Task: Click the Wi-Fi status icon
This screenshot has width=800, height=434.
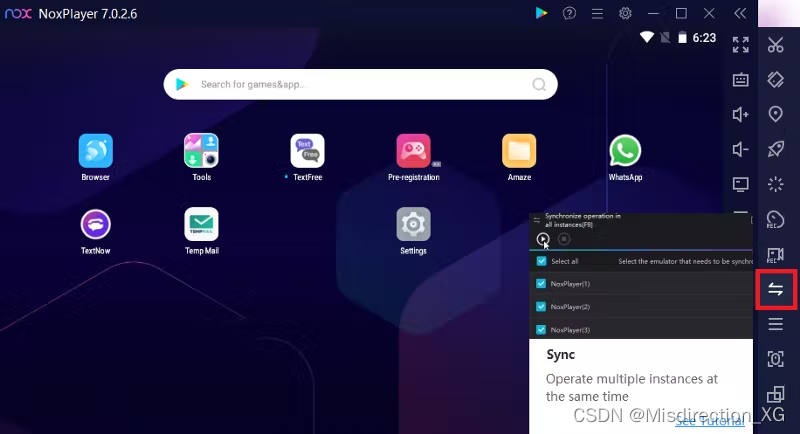Action: (646, 37)
